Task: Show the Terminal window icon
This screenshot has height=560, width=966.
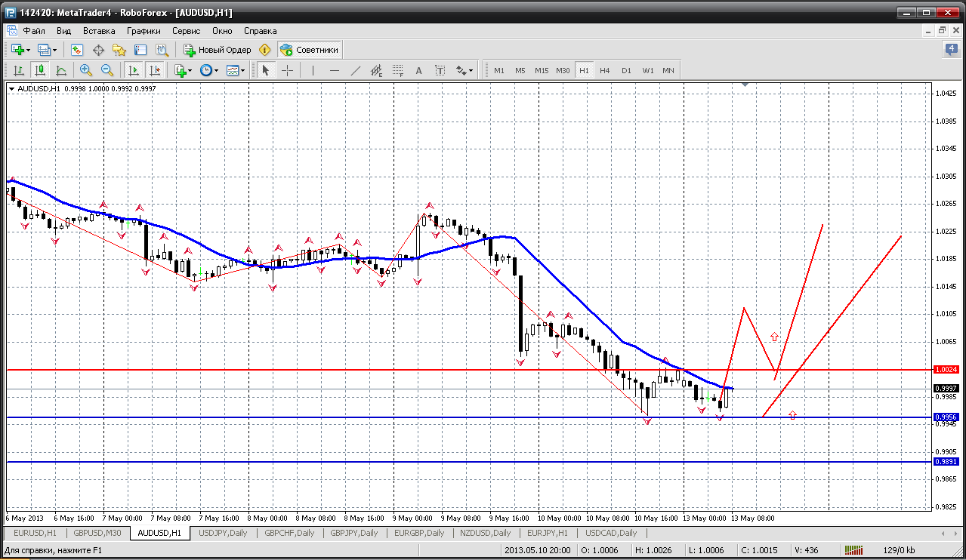Action: click(x=140, y=50)
